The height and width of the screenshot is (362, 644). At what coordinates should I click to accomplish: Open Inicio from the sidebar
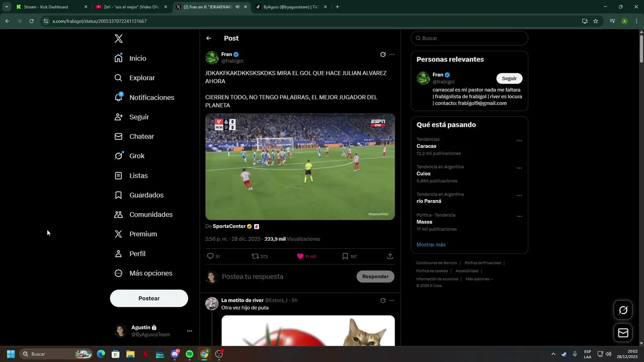130,58
